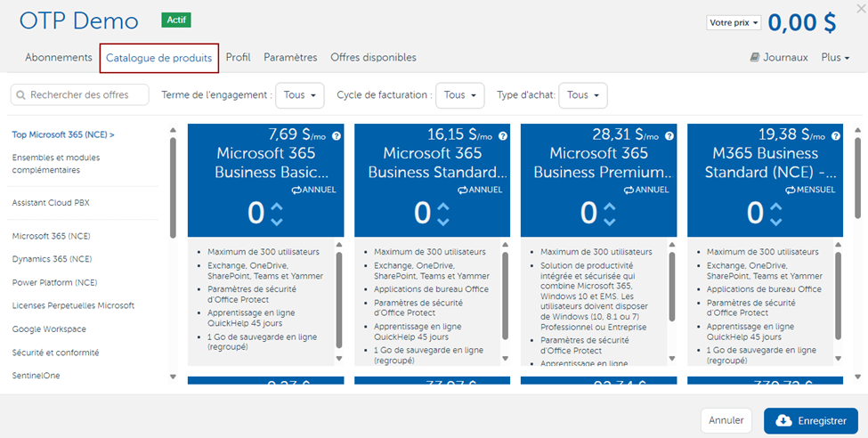This screenshot has width=868, height=438.
Task: Click the 0,00 $ total amount
Action: (x=802, y=23)
